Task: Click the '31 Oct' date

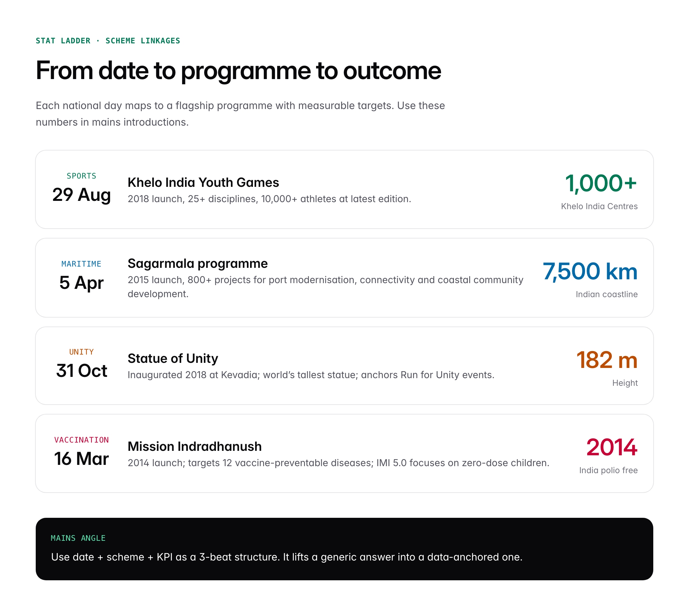Action: pos(81,370)
